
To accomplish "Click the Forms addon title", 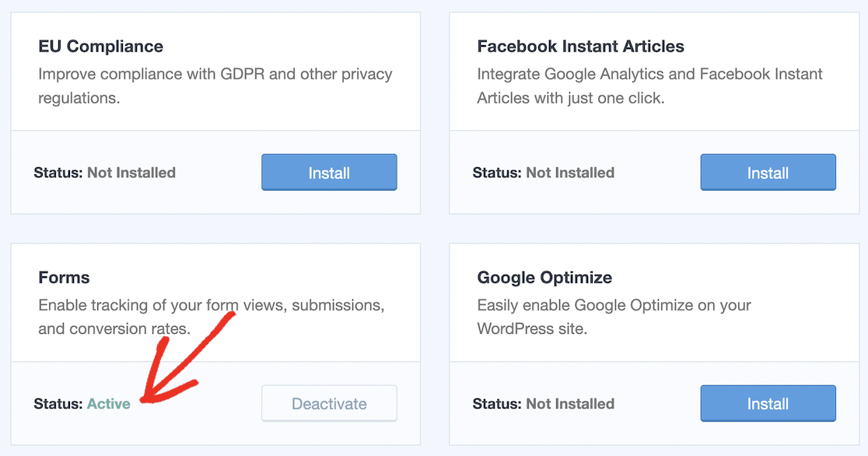I will (64, 277).
